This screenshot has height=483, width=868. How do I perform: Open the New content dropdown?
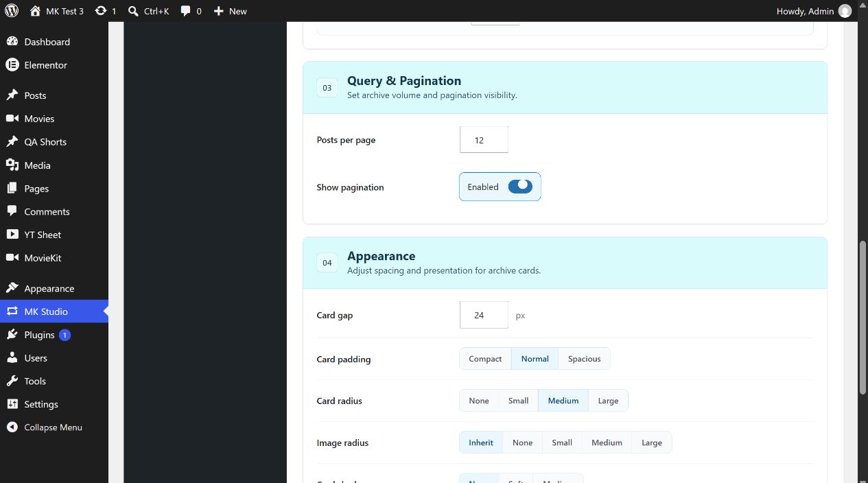[x=230, y=11]
